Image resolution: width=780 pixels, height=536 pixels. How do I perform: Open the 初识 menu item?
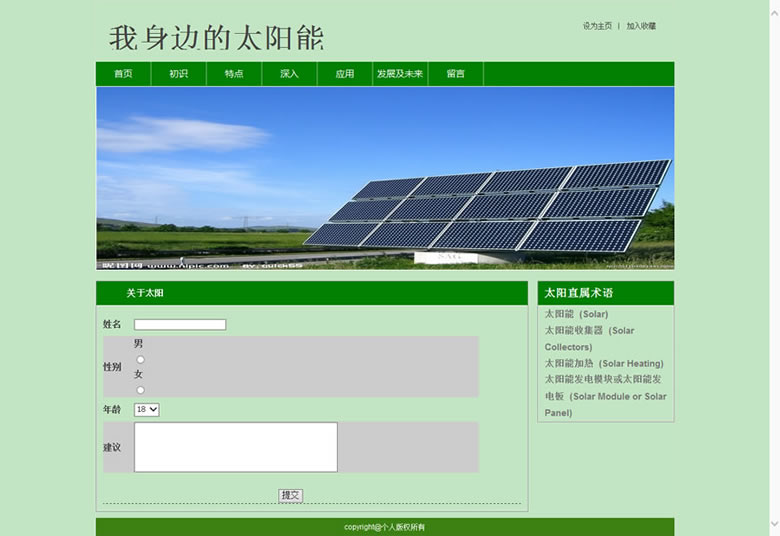point(178,74)
